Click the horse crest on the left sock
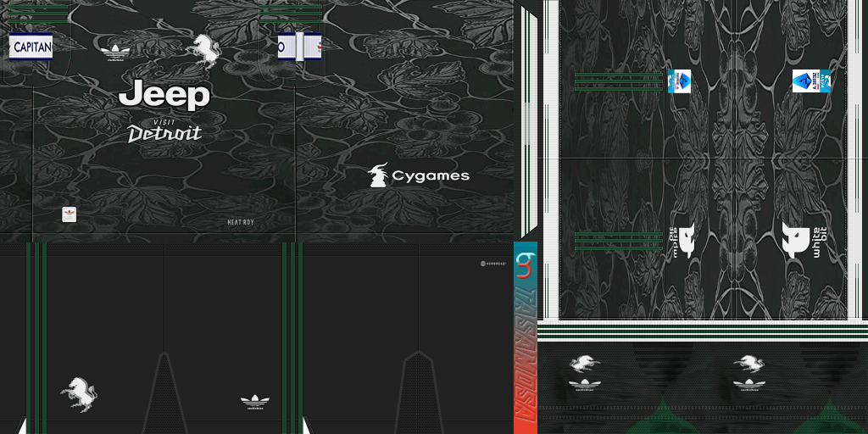Viewport: 868px width, 434px height. coord(584,364)
